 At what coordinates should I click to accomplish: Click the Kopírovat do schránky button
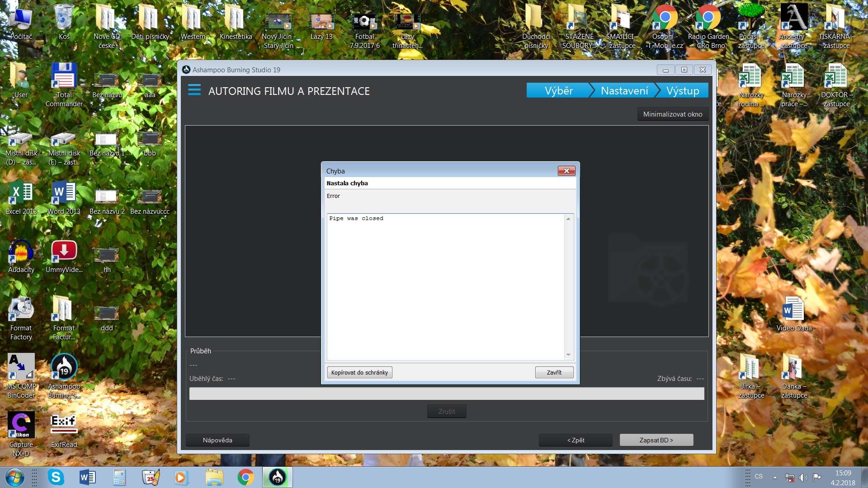click(x=359, y=372)
